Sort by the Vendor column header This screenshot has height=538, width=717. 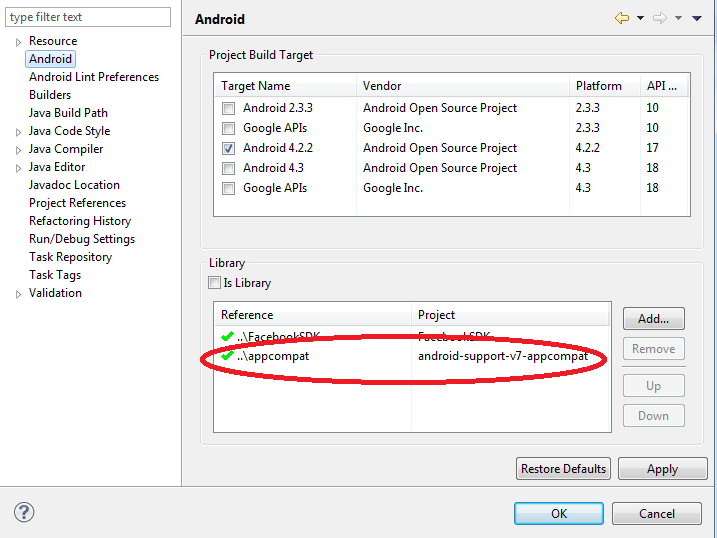click(x=463, y=85)
